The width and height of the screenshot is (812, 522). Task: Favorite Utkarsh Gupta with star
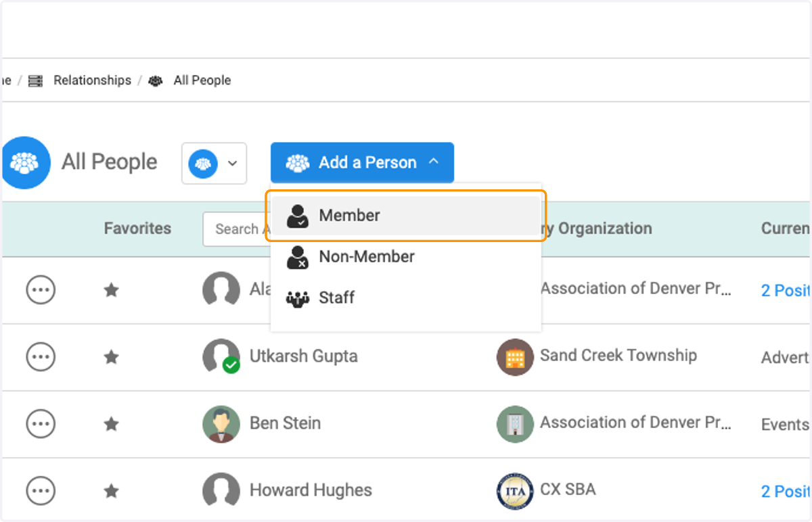point(111,357)
